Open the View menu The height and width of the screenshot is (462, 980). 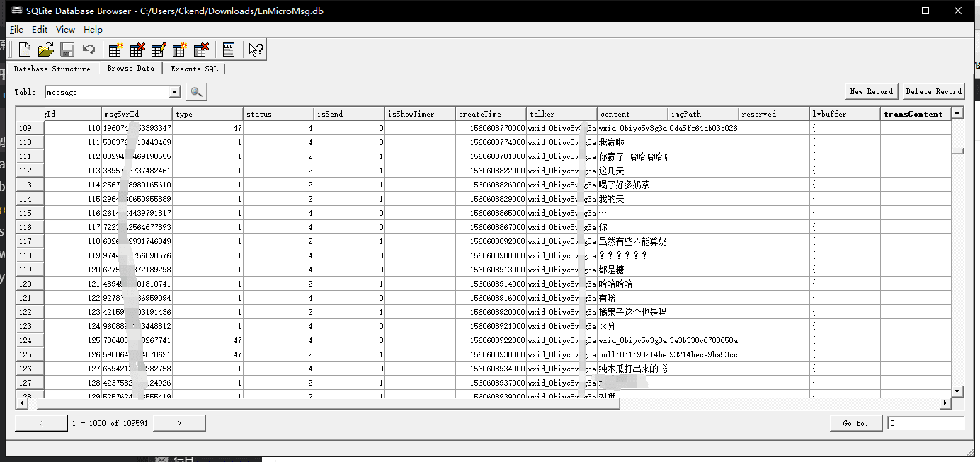(x=65, y=30)
